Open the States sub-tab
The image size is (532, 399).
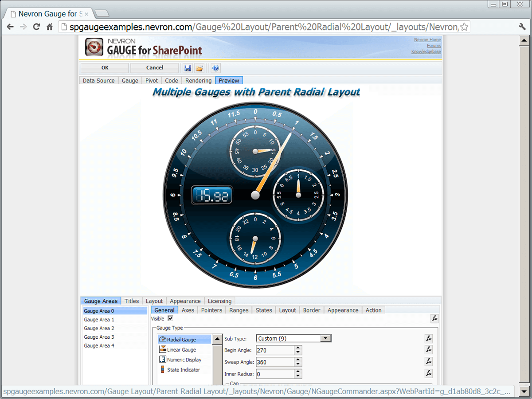[264, 310]
